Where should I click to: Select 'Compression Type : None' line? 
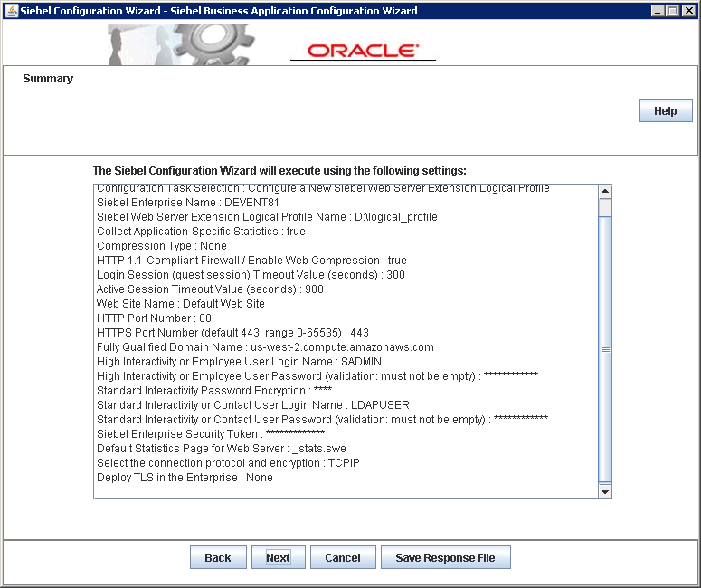point(161,246)
